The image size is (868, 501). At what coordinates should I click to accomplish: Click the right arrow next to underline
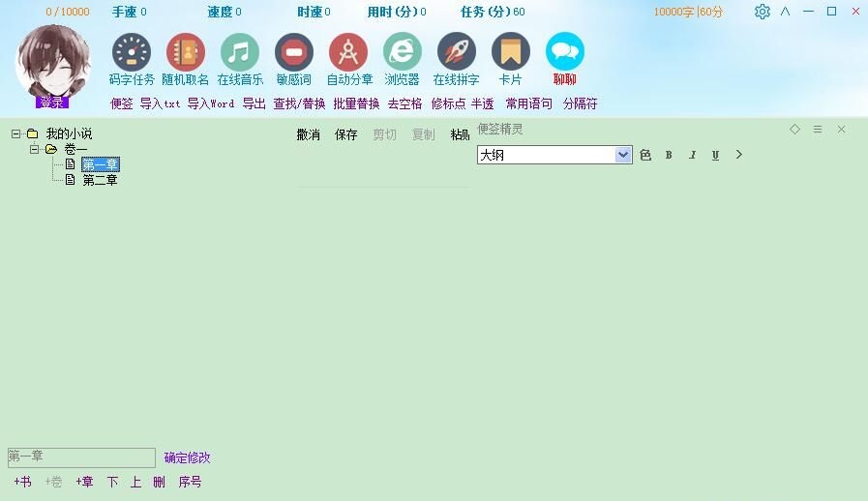(739, 155)
